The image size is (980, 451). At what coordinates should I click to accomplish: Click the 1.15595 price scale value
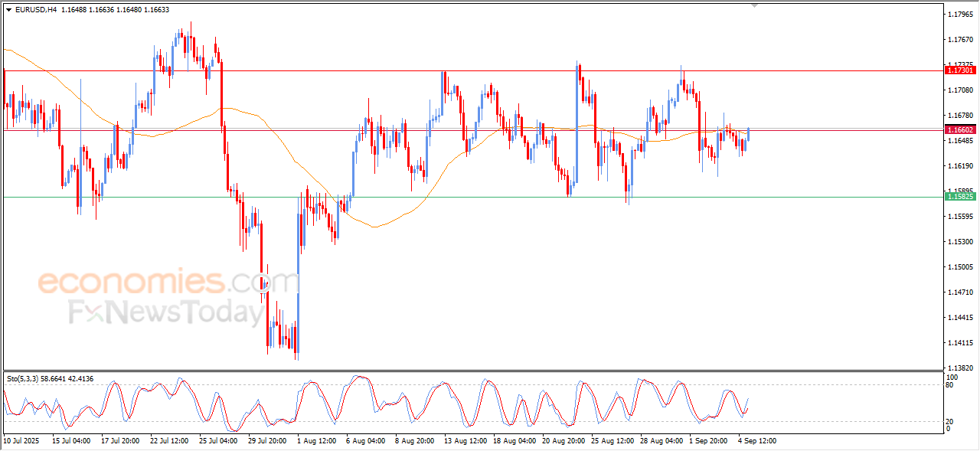tap(959, 217)
